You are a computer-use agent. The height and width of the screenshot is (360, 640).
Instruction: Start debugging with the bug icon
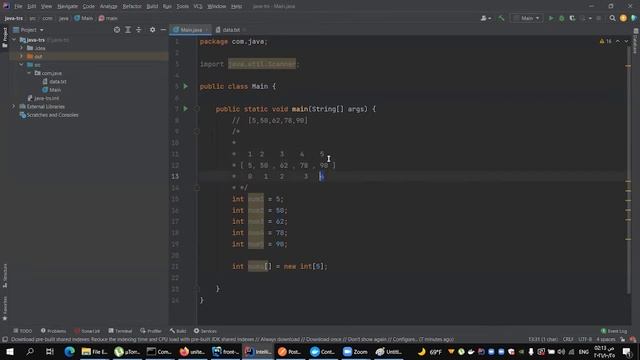[x=562, y=18]
